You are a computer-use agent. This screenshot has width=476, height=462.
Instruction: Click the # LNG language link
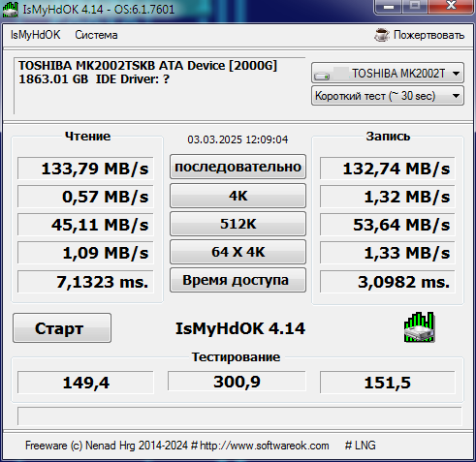360,446
